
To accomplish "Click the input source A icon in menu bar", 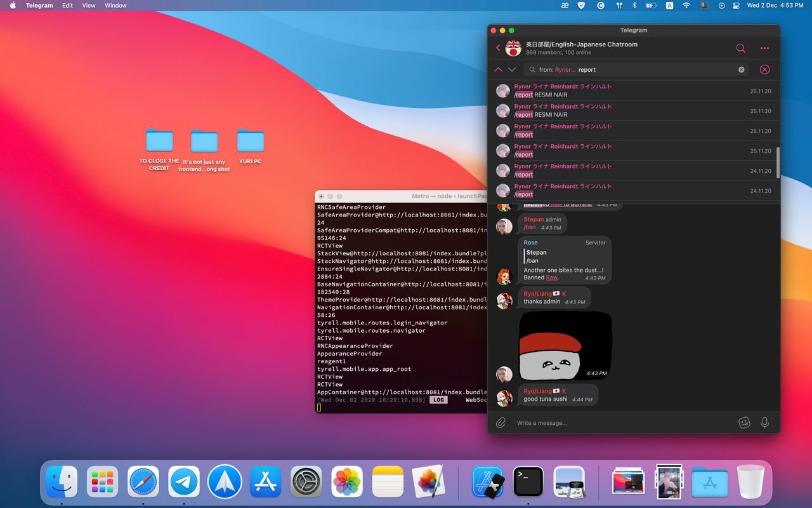I will (x=669, y=5).
